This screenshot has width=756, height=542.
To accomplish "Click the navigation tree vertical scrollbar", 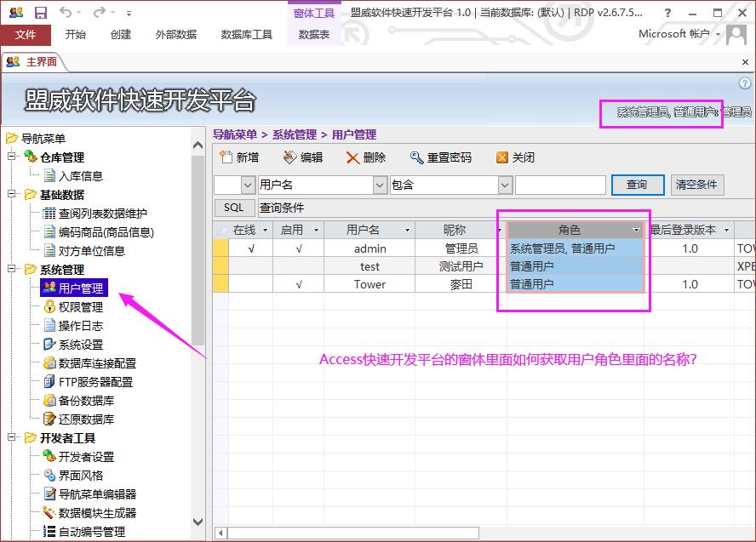I will 198,255.
